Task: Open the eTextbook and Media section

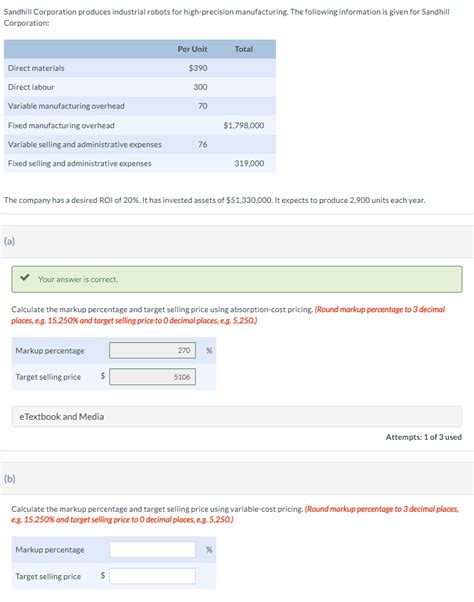Action: (237, 417)
